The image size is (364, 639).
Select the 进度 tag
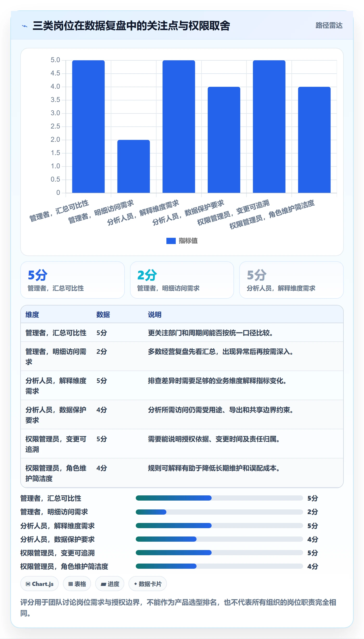[110, 584]
